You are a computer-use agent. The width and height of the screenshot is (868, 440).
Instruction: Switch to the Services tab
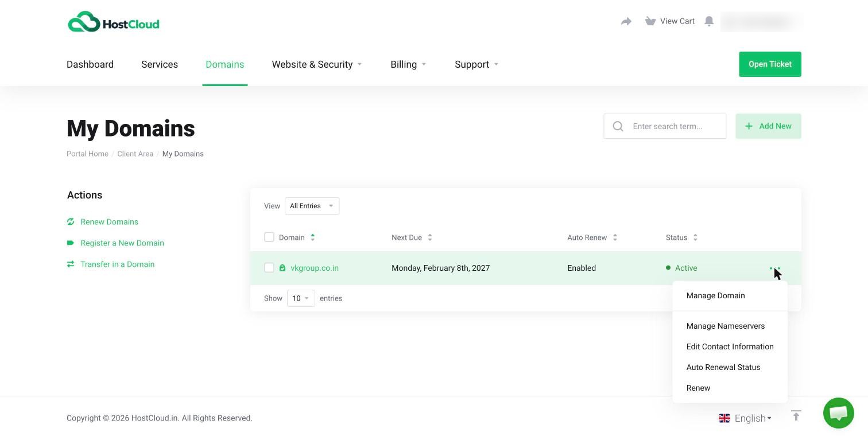[x=160, y=64]
